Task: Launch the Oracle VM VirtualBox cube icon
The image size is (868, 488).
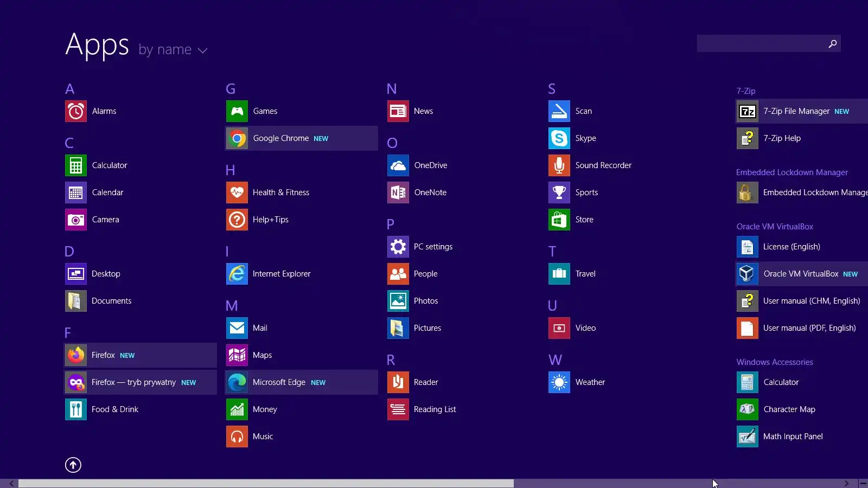Action: point(748,274)
